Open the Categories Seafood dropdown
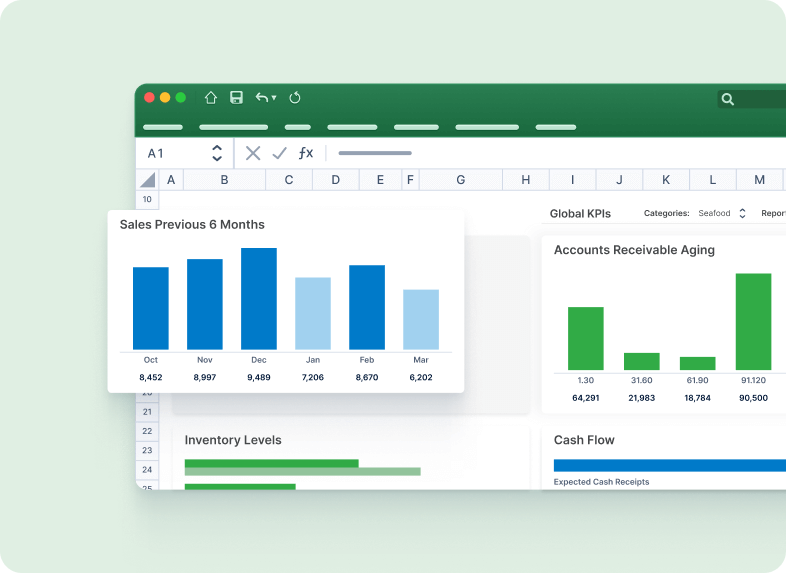 click(x=742, y=214)
